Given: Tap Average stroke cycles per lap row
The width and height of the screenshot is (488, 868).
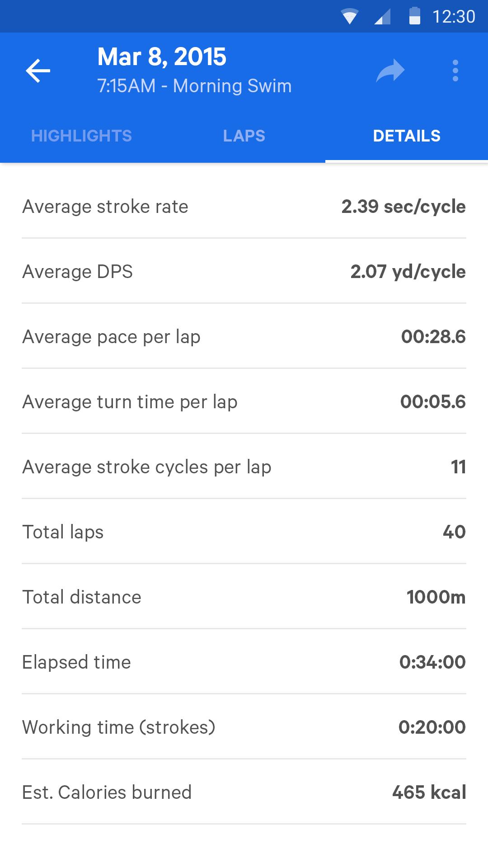Looking at the screenshot, I should pos(244,467).
